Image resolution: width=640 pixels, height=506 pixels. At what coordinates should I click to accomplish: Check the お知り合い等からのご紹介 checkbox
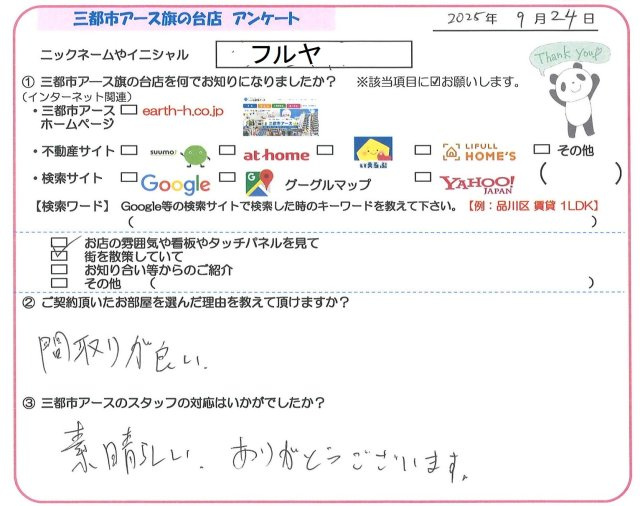(x=59, y=270)
